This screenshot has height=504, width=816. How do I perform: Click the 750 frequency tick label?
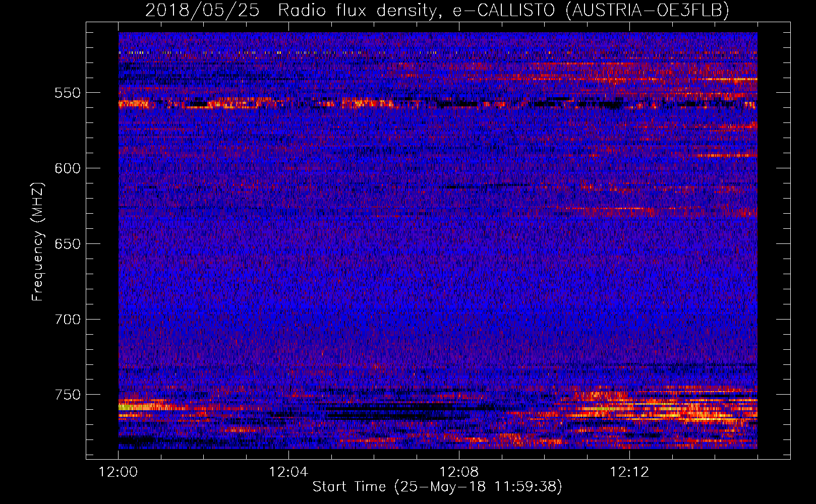click(x=68, y=395)
